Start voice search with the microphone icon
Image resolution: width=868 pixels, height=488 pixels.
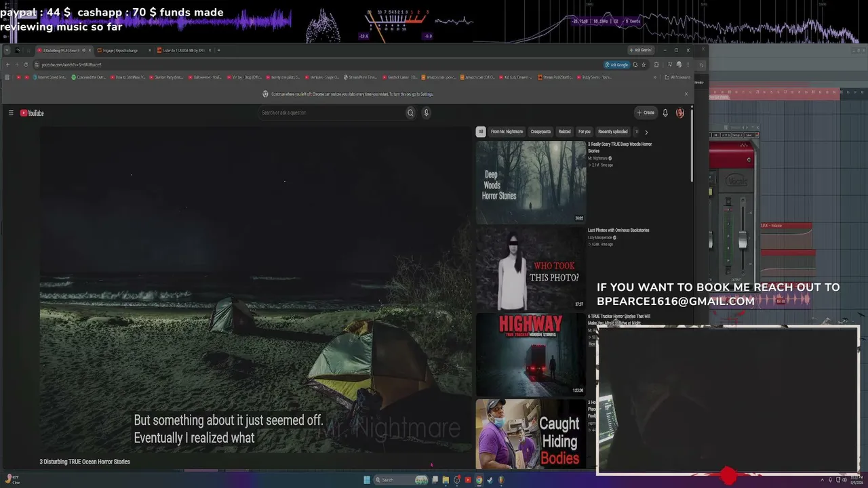426,113
